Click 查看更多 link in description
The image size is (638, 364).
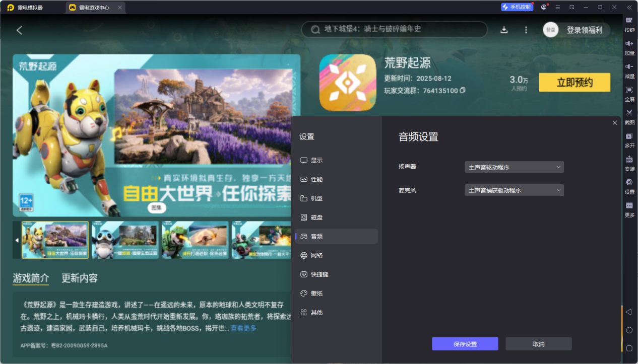(x=243, y=328)
